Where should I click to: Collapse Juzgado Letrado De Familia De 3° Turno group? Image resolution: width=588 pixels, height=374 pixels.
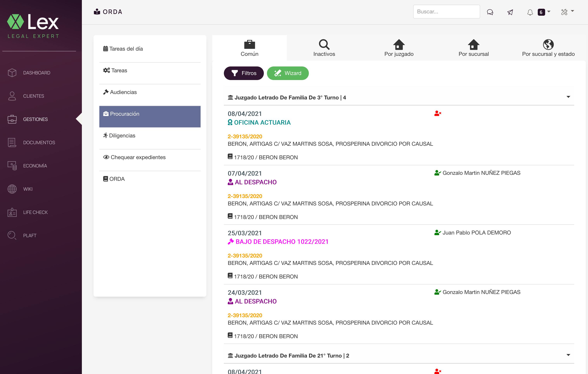[x=568, y=97]
